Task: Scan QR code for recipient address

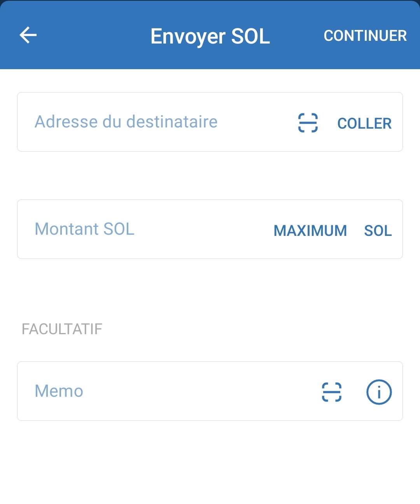Action: click(308, 123)
